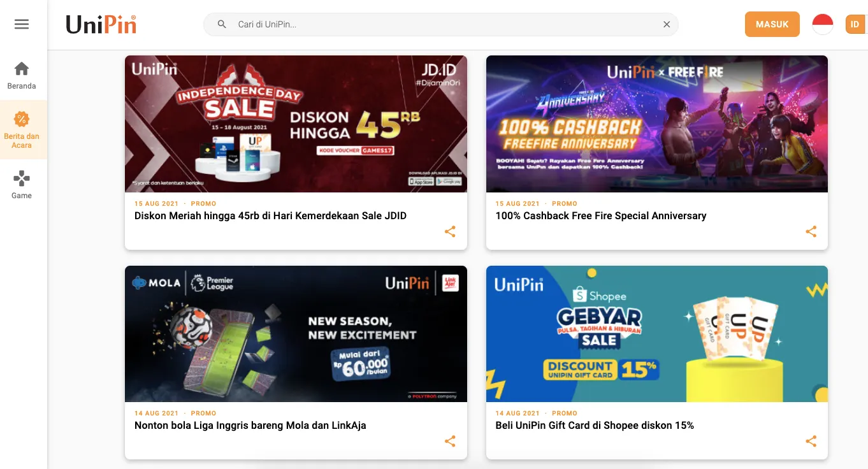Click the UniPin logo
Image resolution: width=868 pixels, height=469 pixels.
point(101,24)
